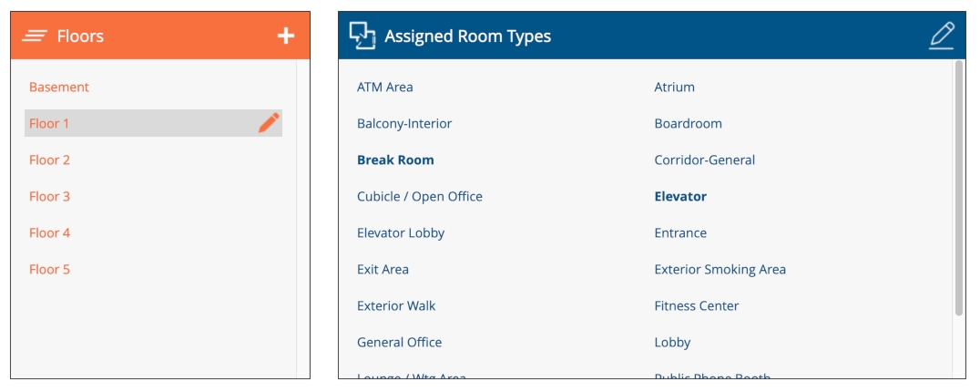
Task: Click the Elevator room type
Action: tap(680, 197)
